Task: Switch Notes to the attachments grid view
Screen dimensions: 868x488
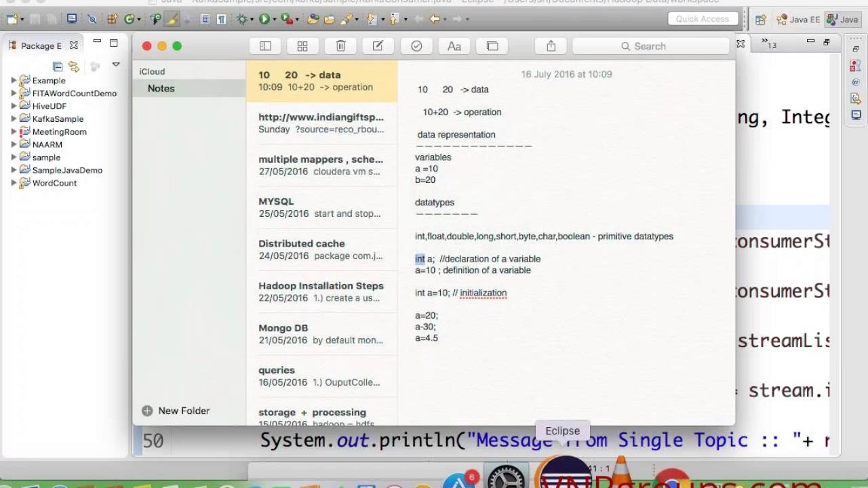Action: [x=302, y=46]
